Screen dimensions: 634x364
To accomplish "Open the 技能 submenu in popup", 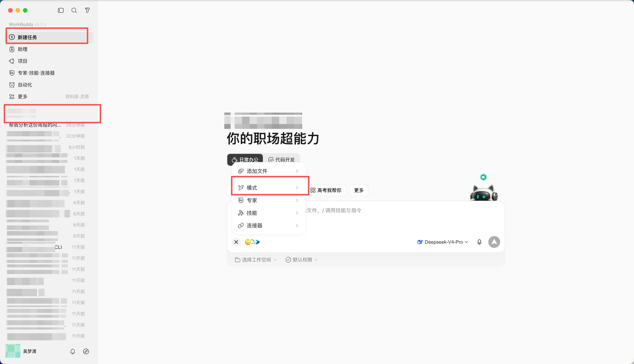I will click(269, 213).
